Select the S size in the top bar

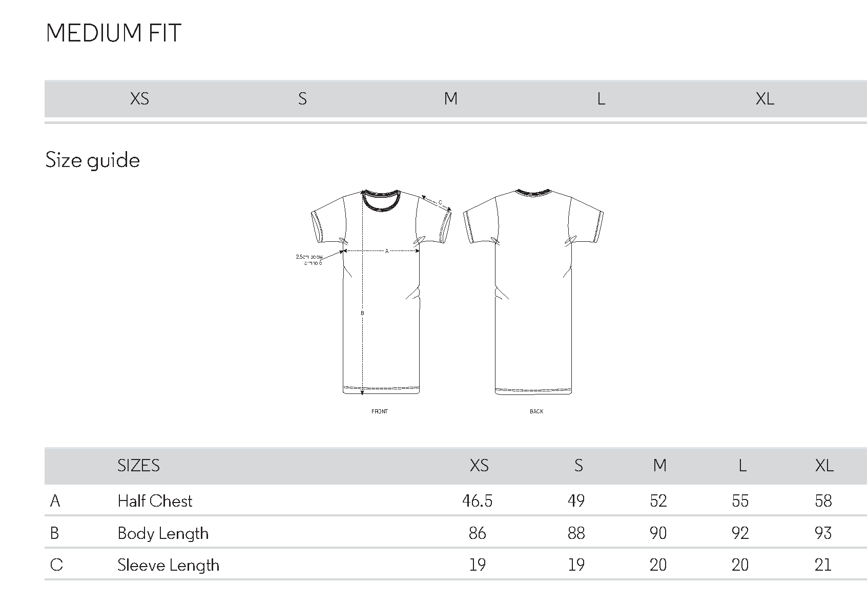pyautogui.click(x=302, y=98)
